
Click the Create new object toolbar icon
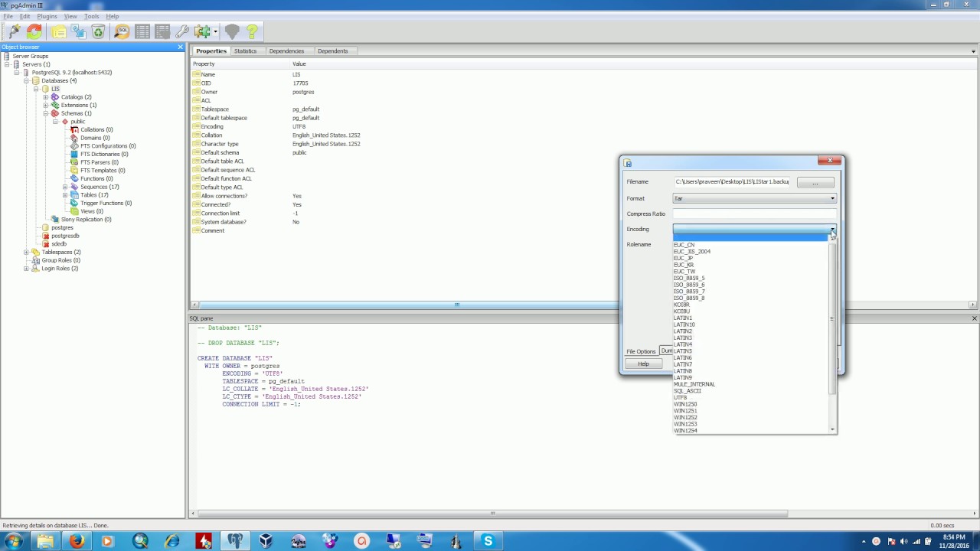pos(78,31)
